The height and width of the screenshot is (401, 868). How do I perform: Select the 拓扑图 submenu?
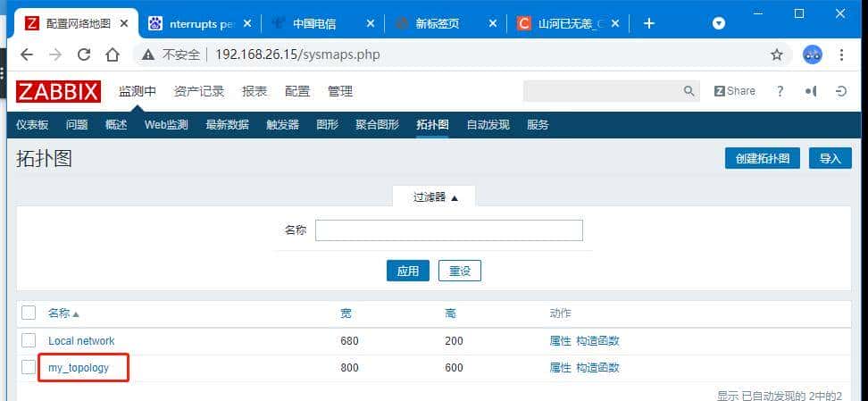432,125
